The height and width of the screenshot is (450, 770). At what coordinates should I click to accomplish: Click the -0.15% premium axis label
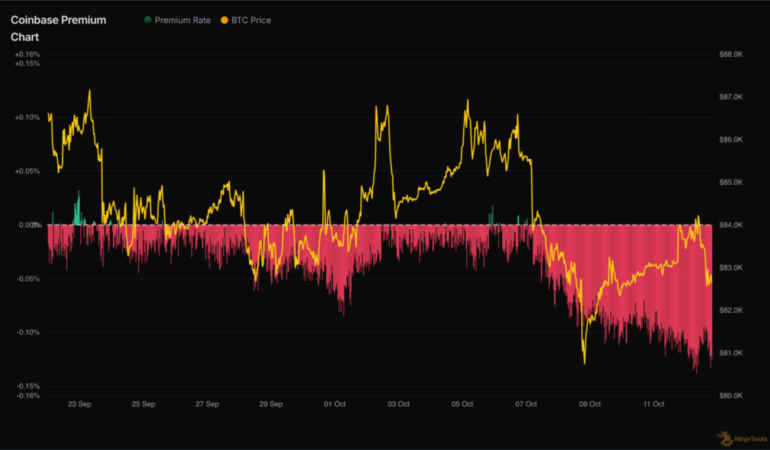pos(28,386)
